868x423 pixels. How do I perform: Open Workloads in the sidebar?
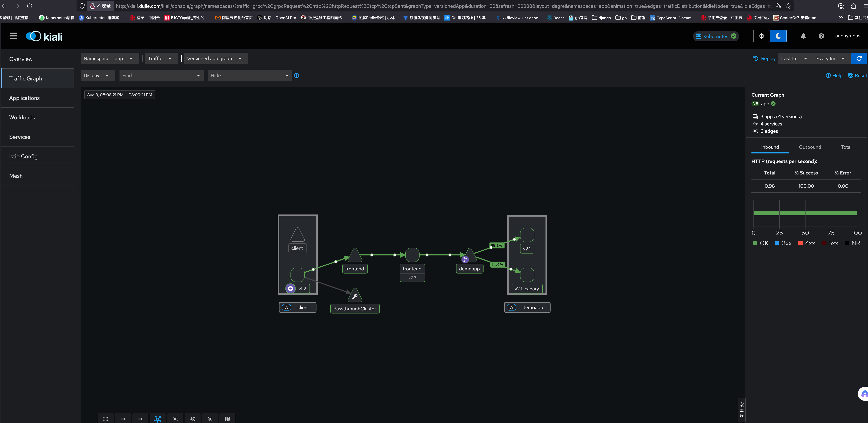[37, 117]
